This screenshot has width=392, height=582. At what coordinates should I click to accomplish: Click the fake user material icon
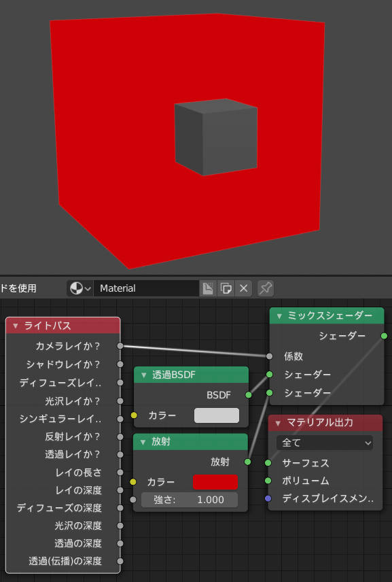tap(208, 288)
